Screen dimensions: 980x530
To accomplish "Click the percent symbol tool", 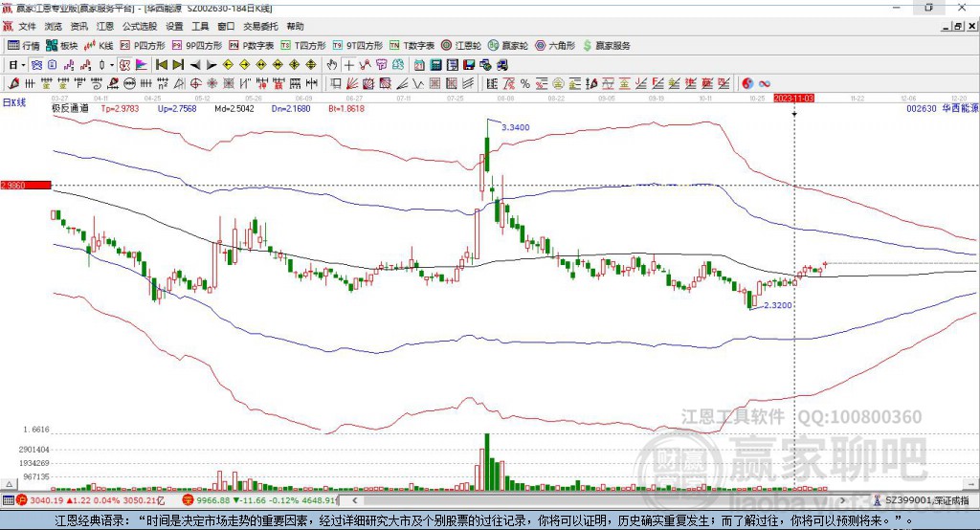I will pyautogui.click(x=525, y=83).
